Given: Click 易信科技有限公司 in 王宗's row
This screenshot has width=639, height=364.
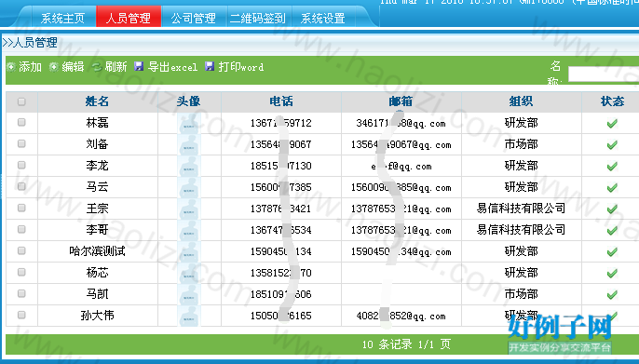Looking at the screenshot, I should (x=522, y=209).
